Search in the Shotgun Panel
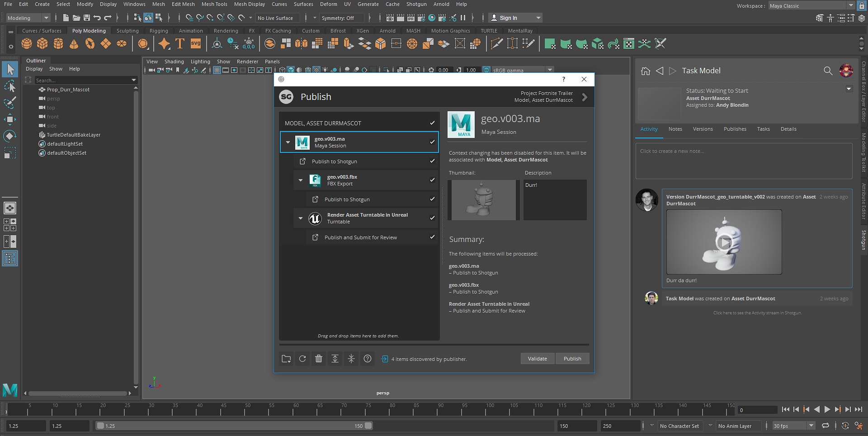This screenshot has width=868, height=436. (828, 71)
